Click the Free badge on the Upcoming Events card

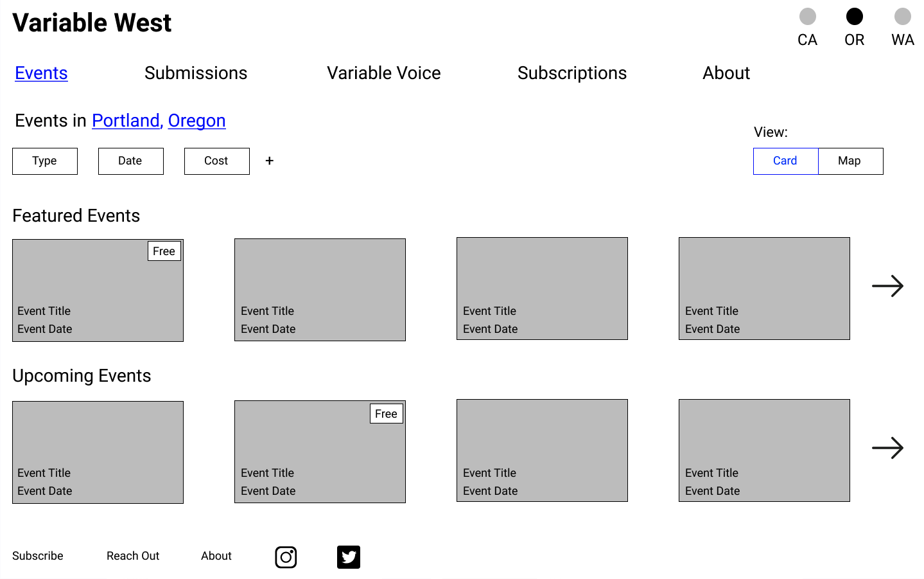[x=387, y=414]
